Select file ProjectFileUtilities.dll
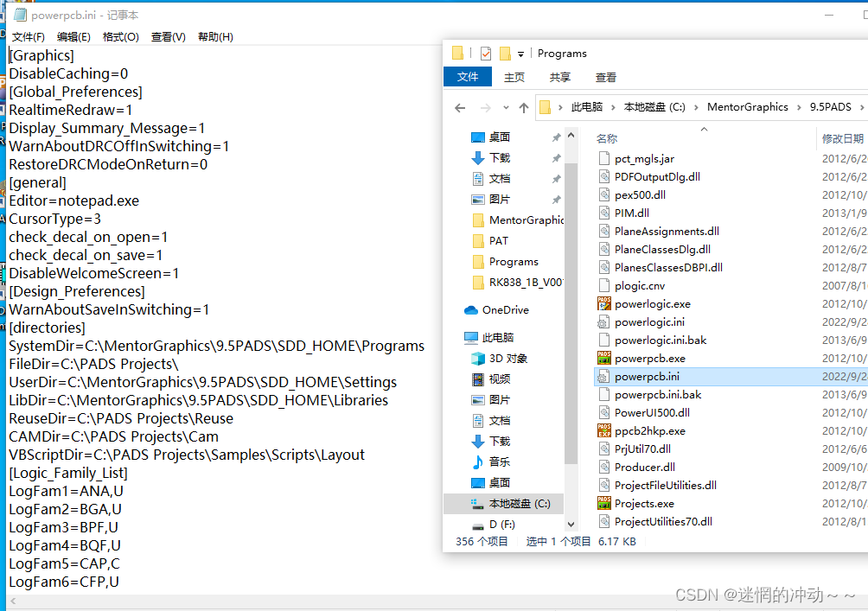Viewport: 868px width, 611px height. 666,486
